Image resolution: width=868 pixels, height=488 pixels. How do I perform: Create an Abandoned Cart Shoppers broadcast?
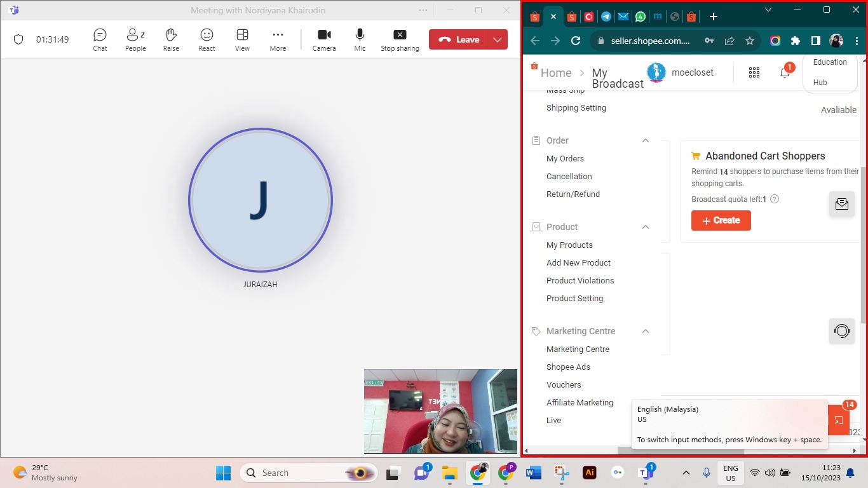[721, 220]
